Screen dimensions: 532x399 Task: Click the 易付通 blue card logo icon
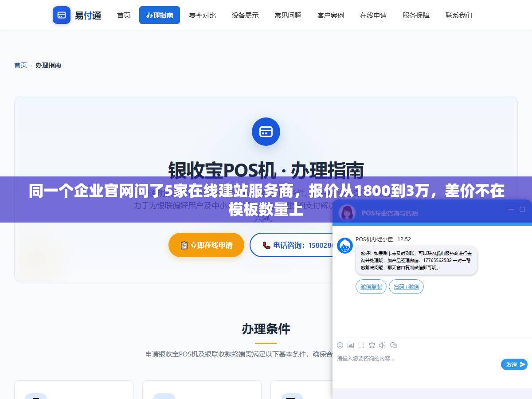pos(62,15)
